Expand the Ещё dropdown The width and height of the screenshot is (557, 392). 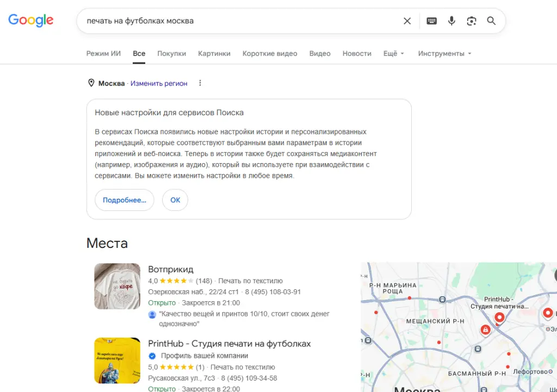394,54
